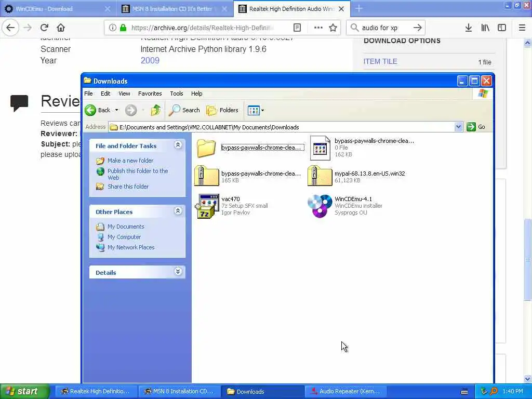
Task: Select the 162 KB bypass-paywalls file icon
Action: pos(320,148)
